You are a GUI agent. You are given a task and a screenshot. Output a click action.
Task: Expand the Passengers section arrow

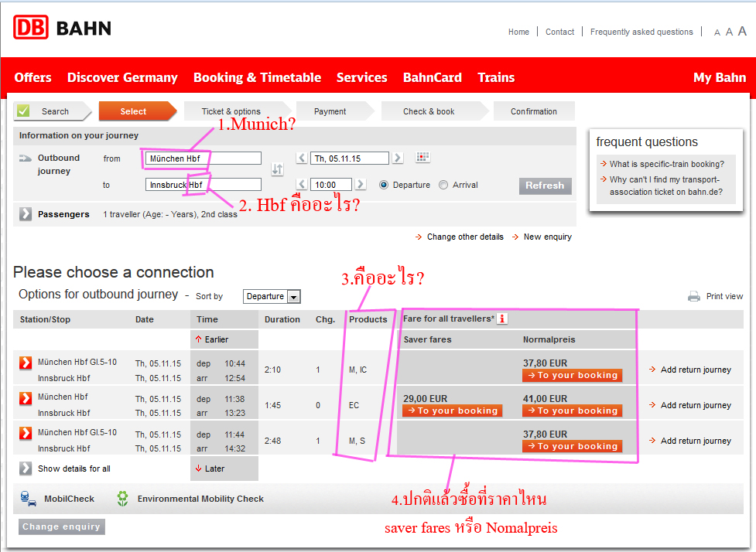click(x=26, y=214)
